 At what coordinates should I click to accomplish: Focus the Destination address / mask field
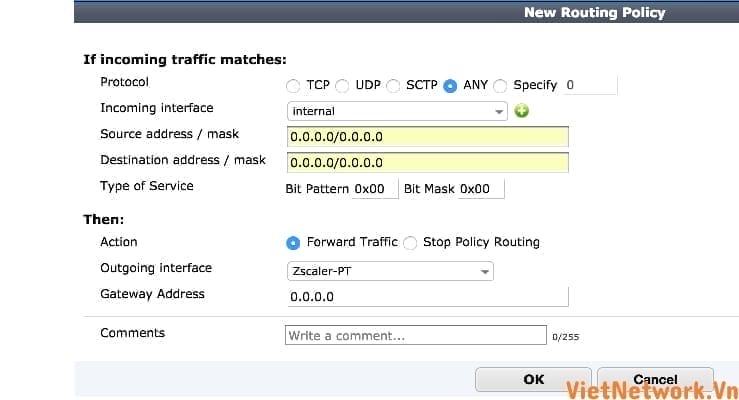(x=427, y=162)
